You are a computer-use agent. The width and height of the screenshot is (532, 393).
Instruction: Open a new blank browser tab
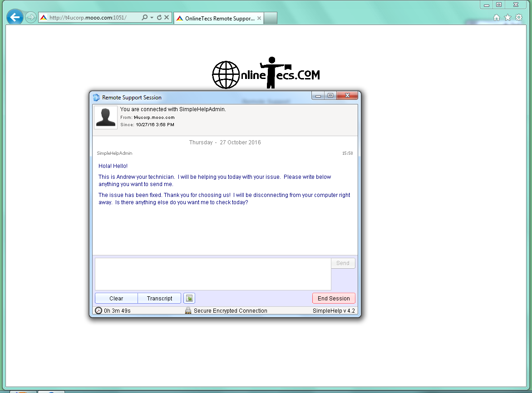[x=271, y=18]
